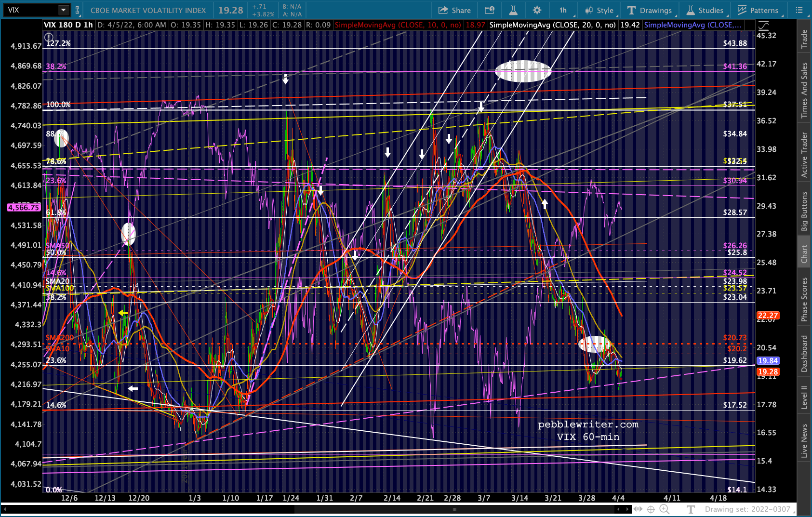The height and width of the screenshot is (517, 812).
Task: Click the VIX symbol input field
Action: click(31, 10)
